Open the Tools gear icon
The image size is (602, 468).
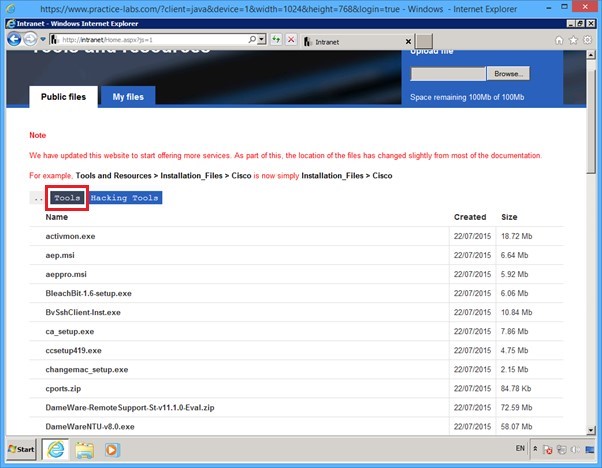587,40
